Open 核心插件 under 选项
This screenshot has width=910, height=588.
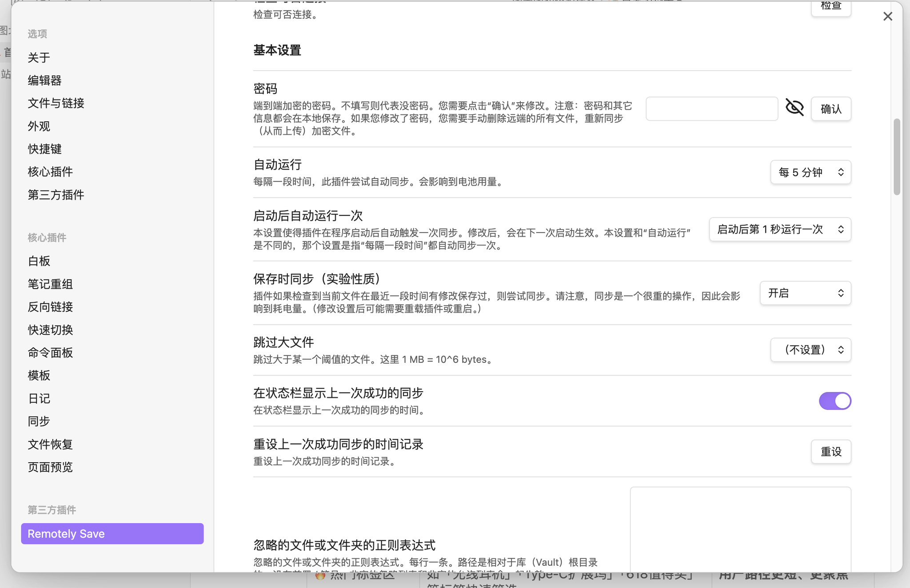50,172
